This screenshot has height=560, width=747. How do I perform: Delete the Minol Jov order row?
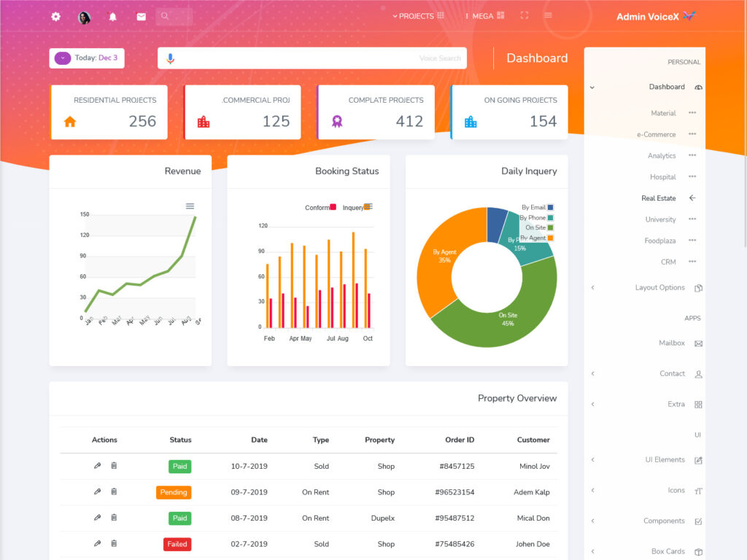pyautogui.click(x=114, y=466)
